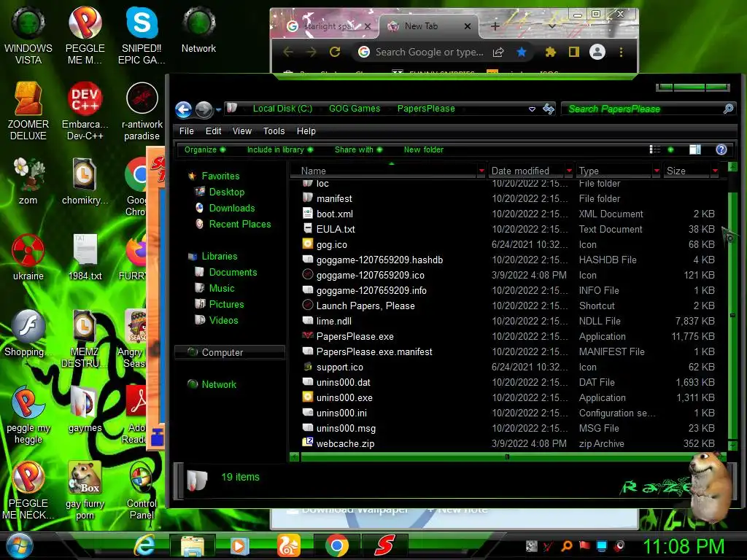
Task: Select Documents under Libraries
Action: pyautogui.click(x=233, y=273)
